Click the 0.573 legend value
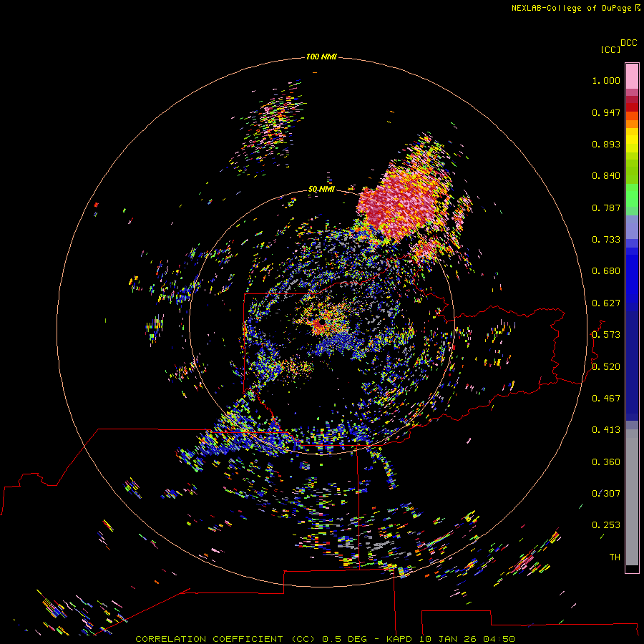Screen dimensions: 644x644 click(x=606, y=335)
